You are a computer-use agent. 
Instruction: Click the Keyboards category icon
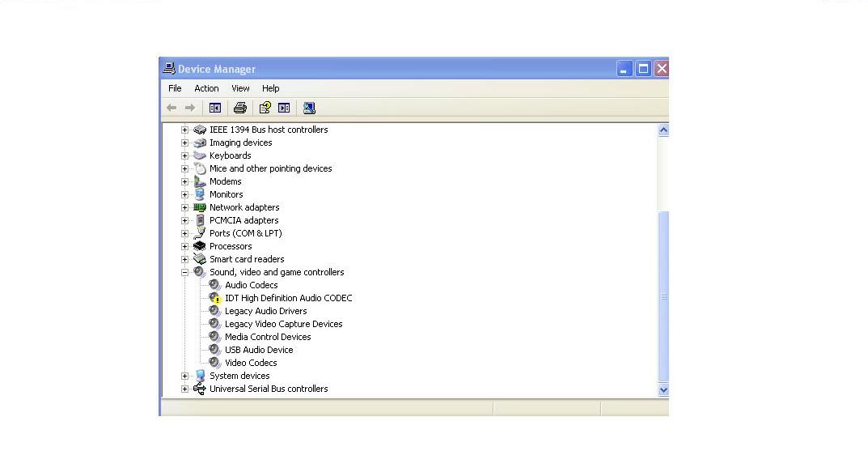[200, 155]
